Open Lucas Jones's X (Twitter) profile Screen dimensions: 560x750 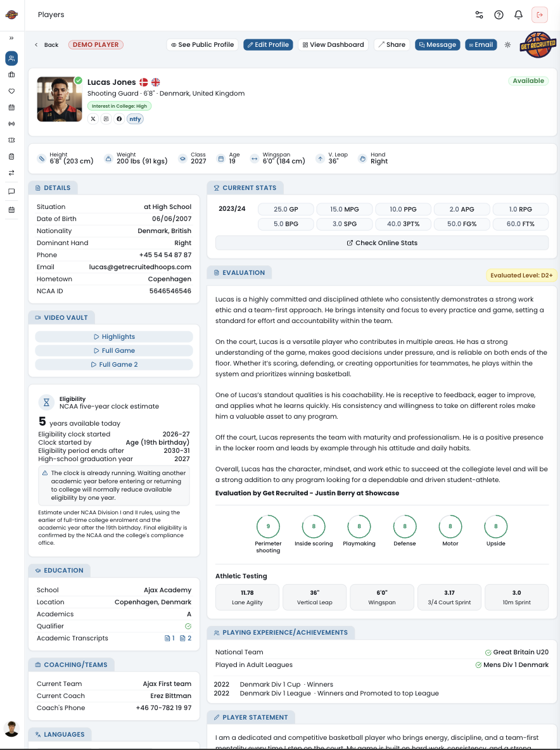93,119
